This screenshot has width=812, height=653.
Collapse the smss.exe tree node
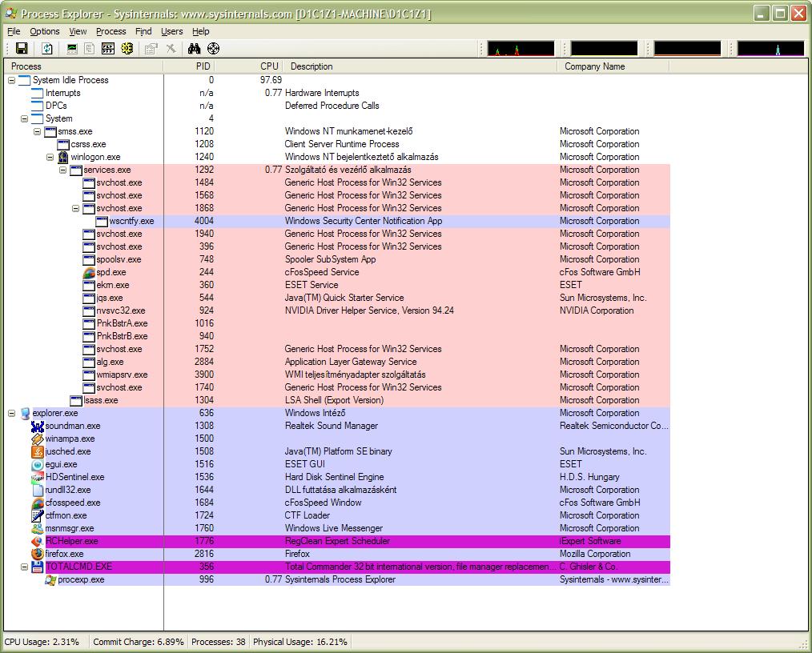38,131
